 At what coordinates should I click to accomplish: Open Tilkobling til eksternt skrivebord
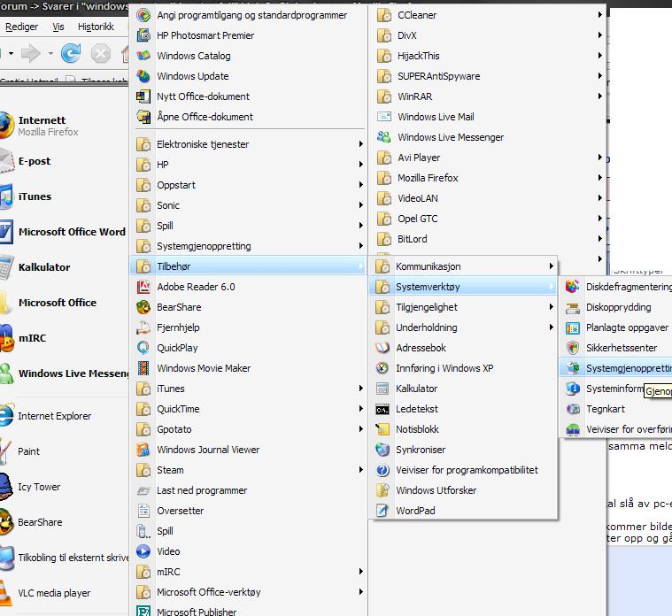pyautogui.click(x=65, y=558)
